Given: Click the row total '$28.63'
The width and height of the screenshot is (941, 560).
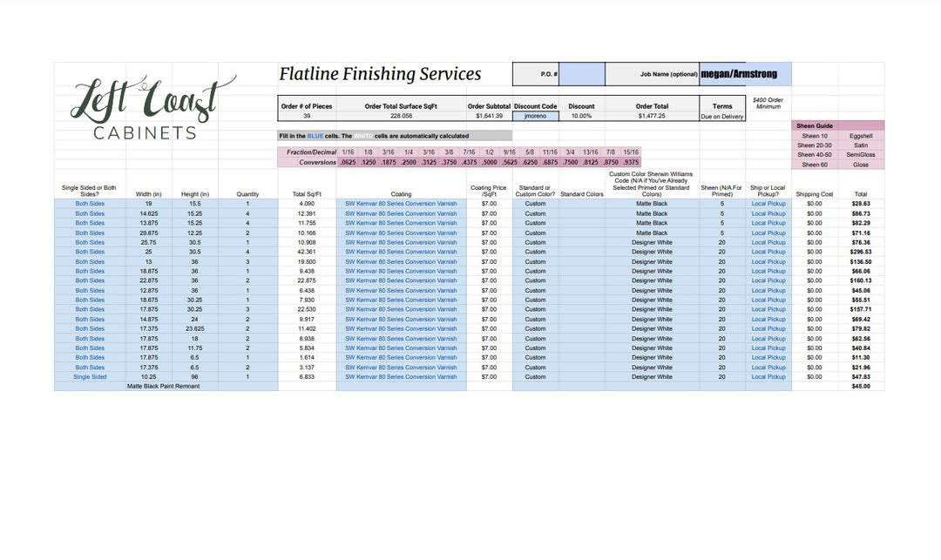Looking at the screenshot, I should pyautogui.click(x=861, y=204).
